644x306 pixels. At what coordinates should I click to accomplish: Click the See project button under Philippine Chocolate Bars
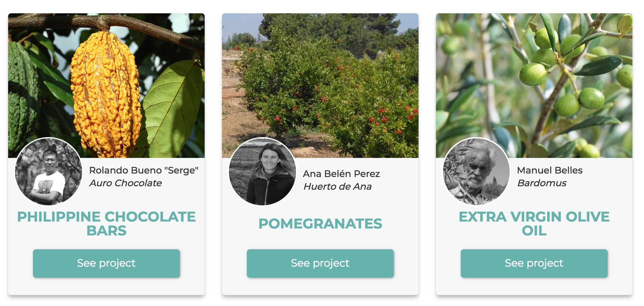106,263
